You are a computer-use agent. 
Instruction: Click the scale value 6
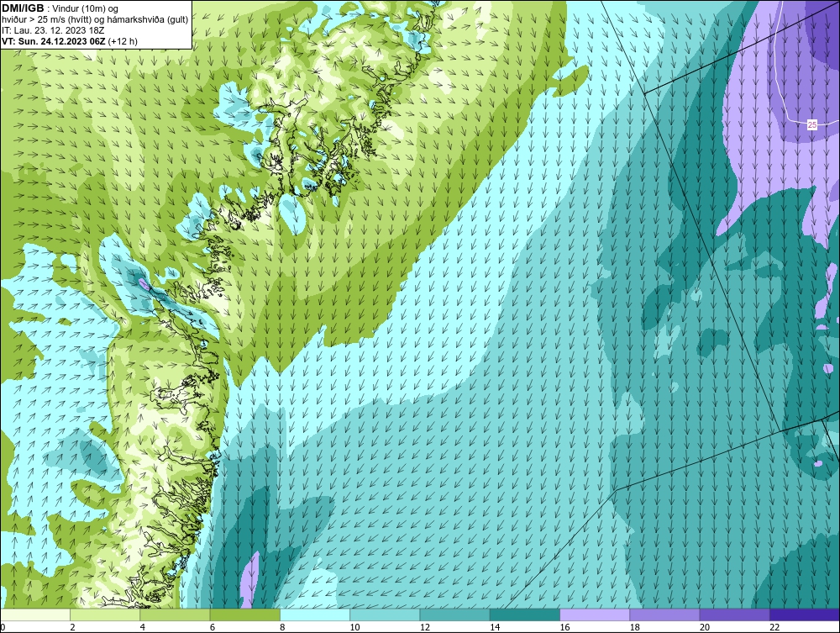click(x=213, y=628)
